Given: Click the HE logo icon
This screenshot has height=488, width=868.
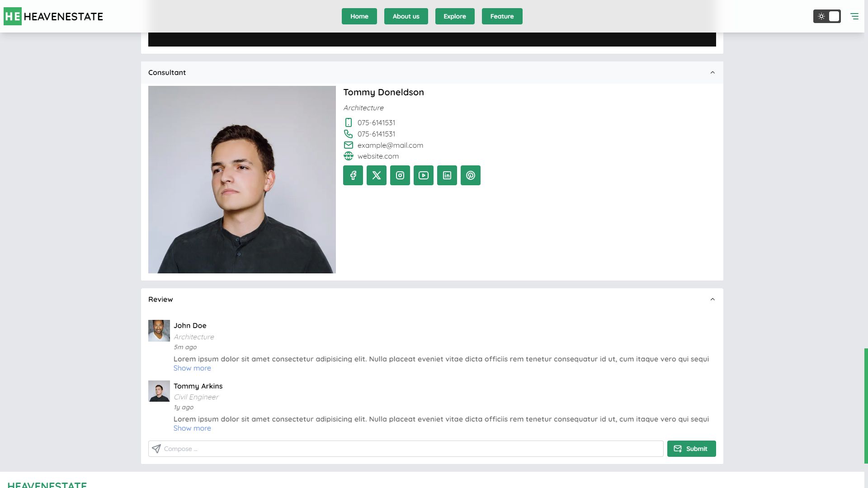Looking at the screenshot, I should [13, 16].
